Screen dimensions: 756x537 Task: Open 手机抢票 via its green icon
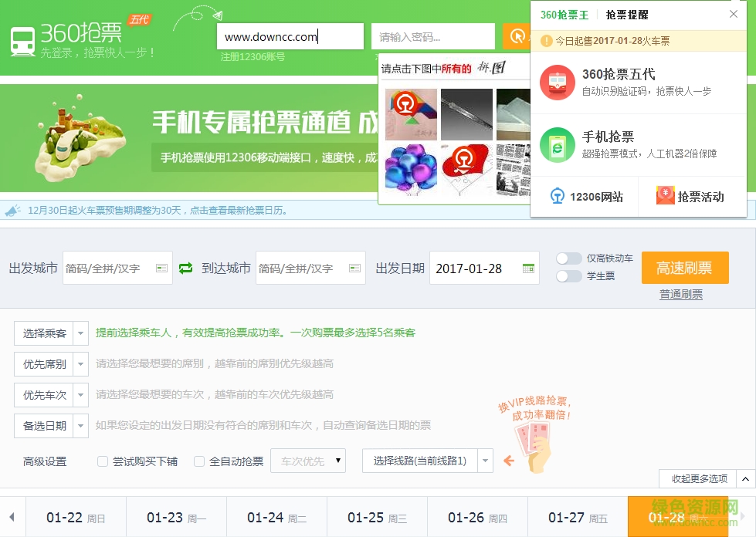pyautogui.click(x=557, y=147)
